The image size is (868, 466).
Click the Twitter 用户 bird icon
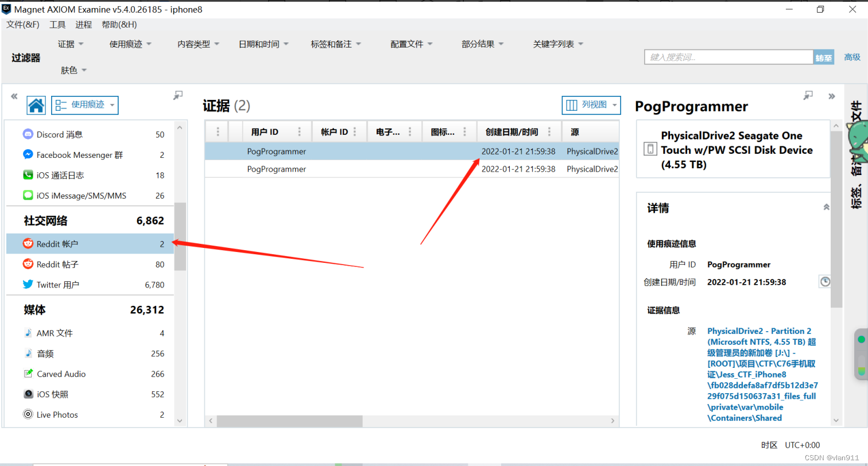coord(28,284)
